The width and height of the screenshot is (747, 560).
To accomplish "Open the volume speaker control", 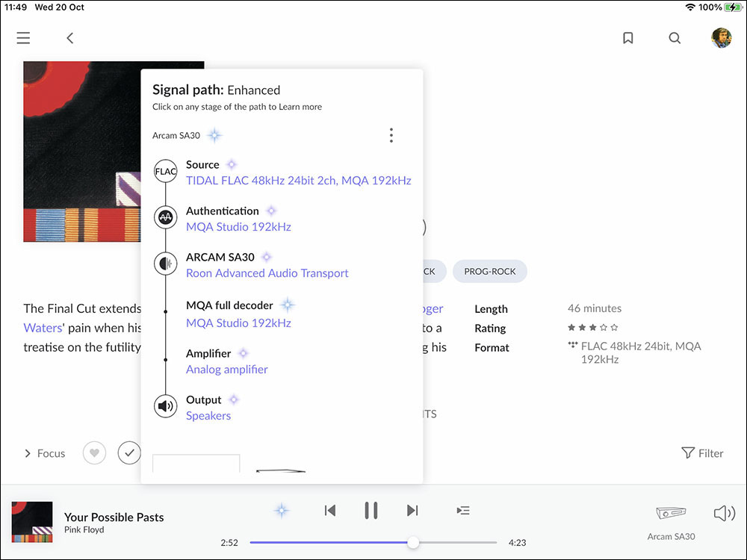I will point(724,513).
